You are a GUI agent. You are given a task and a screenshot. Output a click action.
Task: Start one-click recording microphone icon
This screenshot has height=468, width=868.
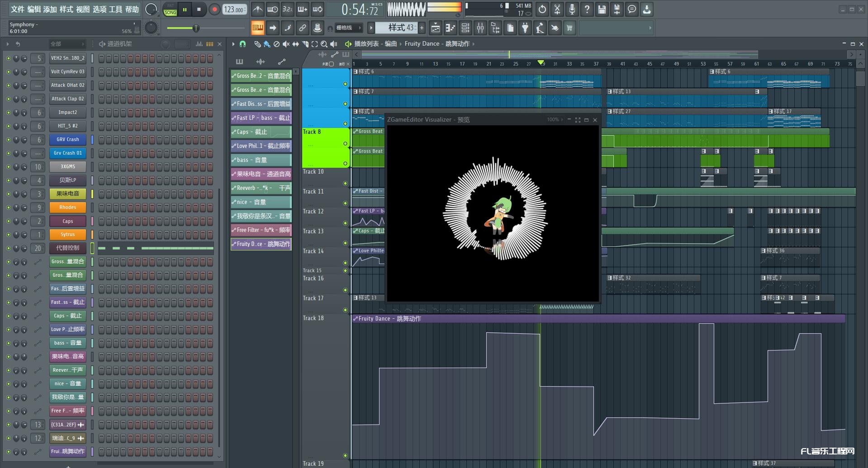(572, 9)
